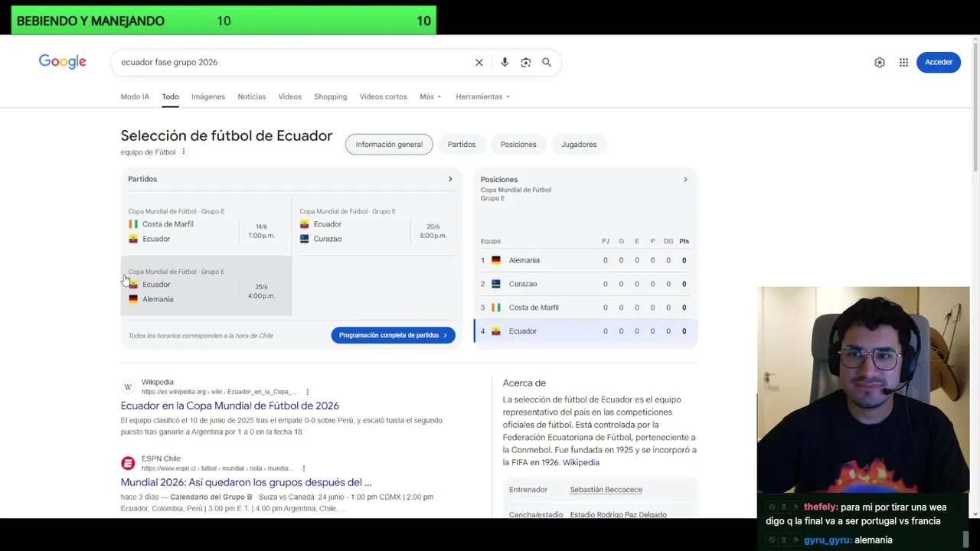
Task: Open Mundial 2026 ESPN article link
Action: [x=246, y=482]
